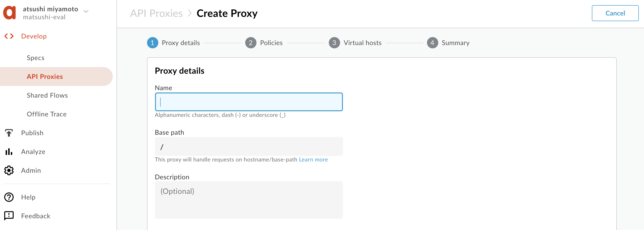Select step 4 Summary circle

(432, 43)
